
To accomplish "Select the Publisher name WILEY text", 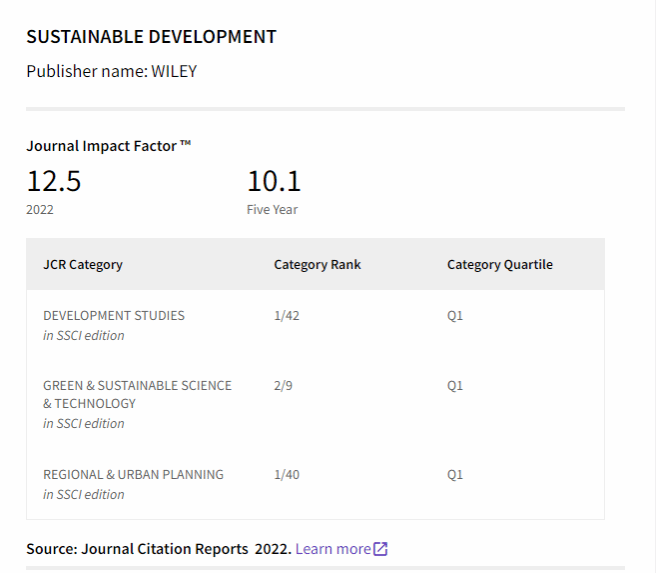I will pos(111,71).
